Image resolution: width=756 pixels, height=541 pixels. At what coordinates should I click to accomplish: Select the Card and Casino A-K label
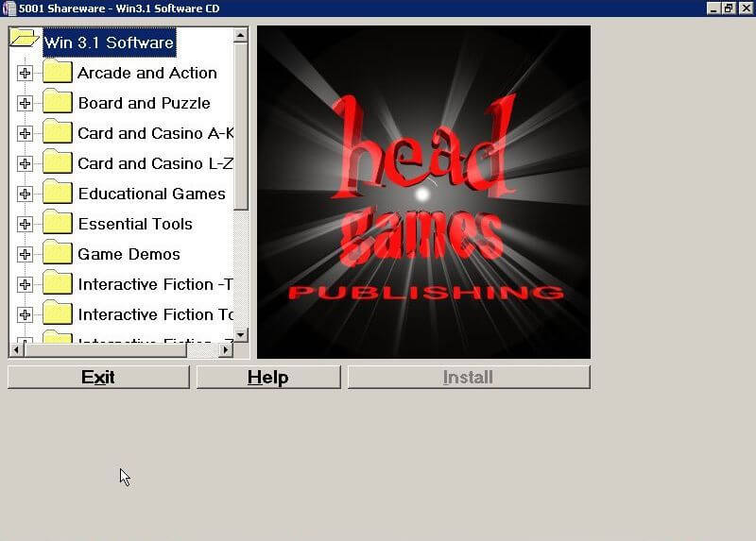pos(155,133)
